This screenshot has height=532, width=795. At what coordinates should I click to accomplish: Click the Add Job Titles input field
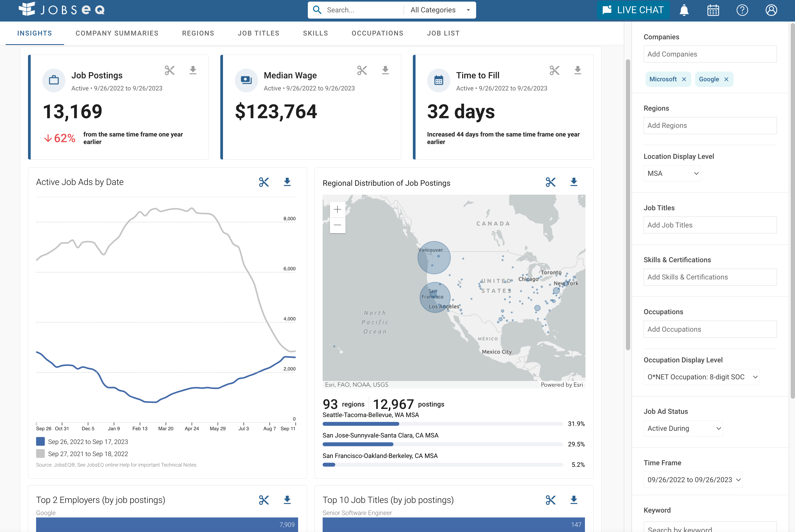coord(710,225)
